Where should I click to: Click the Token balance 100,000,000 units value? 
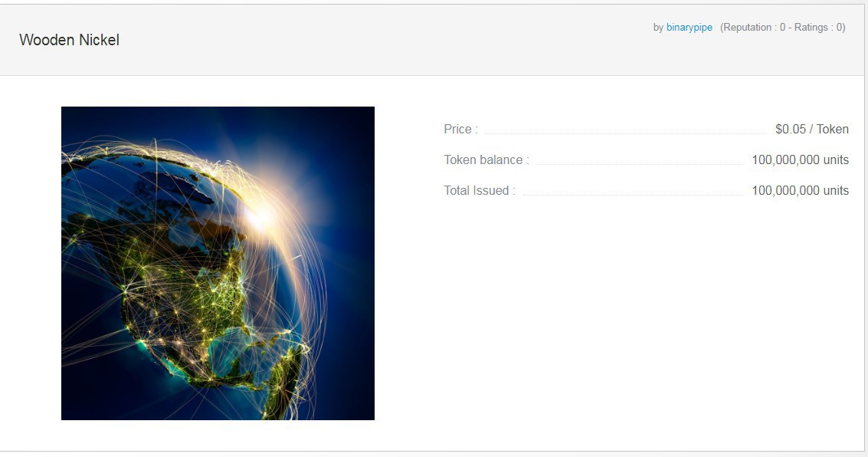coord(800,160)
